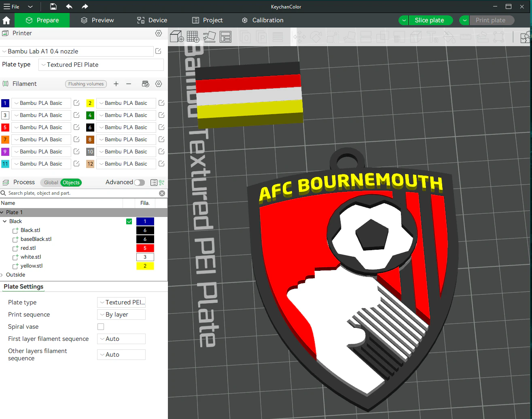Click the Redo arrow

85,6
